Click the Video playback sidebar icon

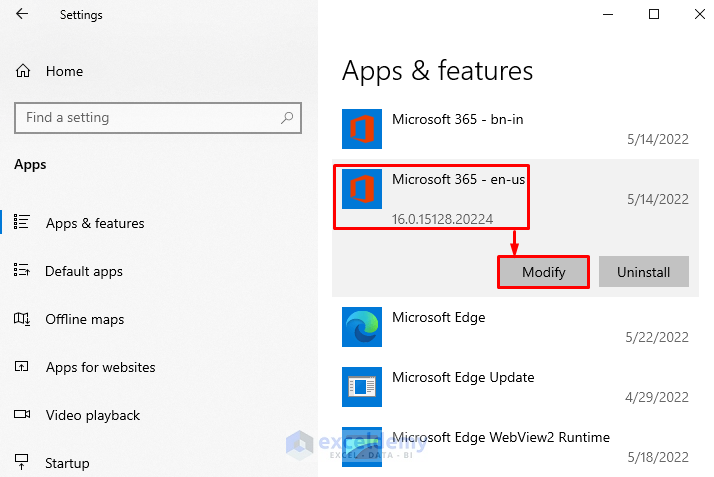pyautogui.click(x=22, y=415)
